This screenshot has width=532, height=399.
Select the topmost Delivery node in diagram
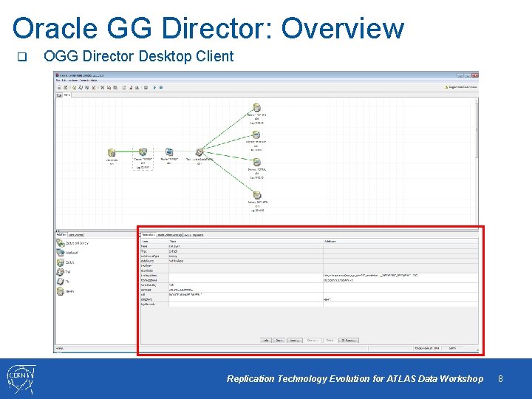tap(257, 108)
